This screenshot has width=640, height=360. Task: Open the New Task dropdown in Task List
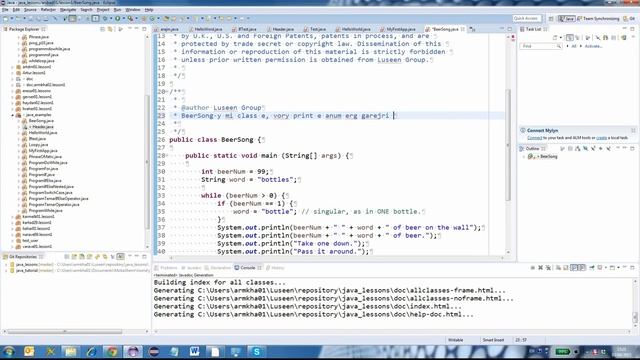click(x=561, y=38)
